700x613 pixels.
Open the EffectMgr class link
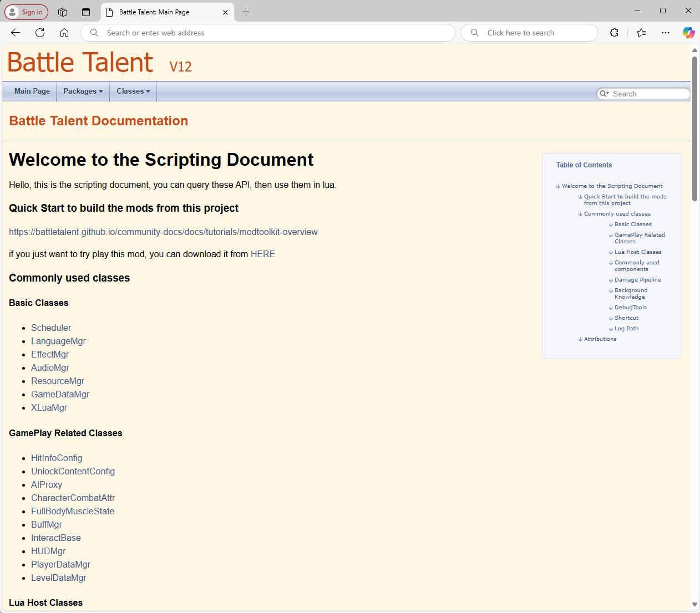tap(50, 354)
